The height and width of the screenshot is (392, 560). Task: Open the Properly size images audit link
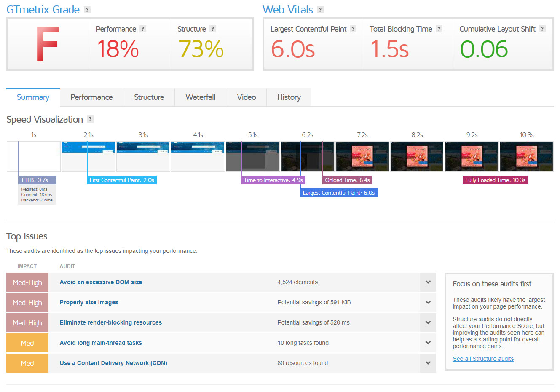[89, 302]
